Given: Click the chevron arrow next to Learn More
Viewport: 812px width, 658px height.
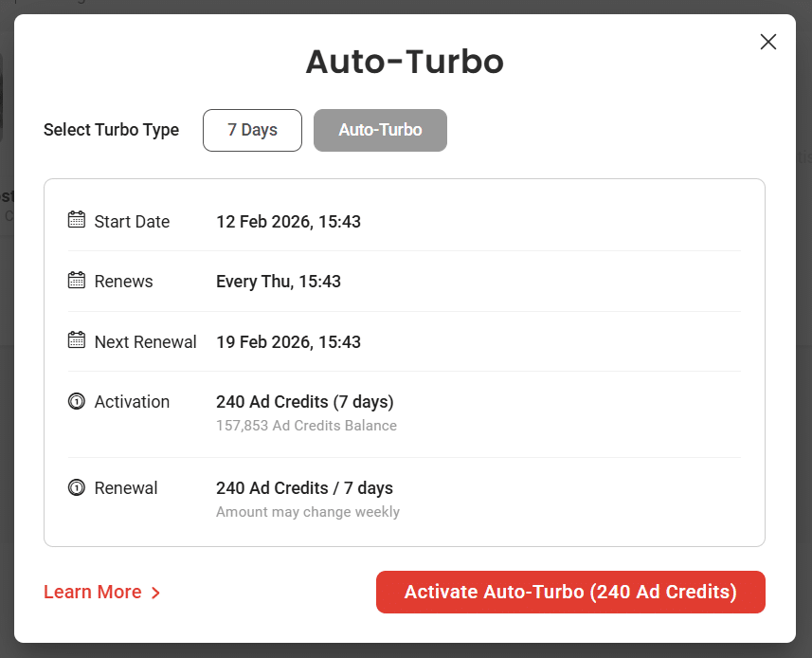Looking at the screenshot, I should [x=155, y=593].
